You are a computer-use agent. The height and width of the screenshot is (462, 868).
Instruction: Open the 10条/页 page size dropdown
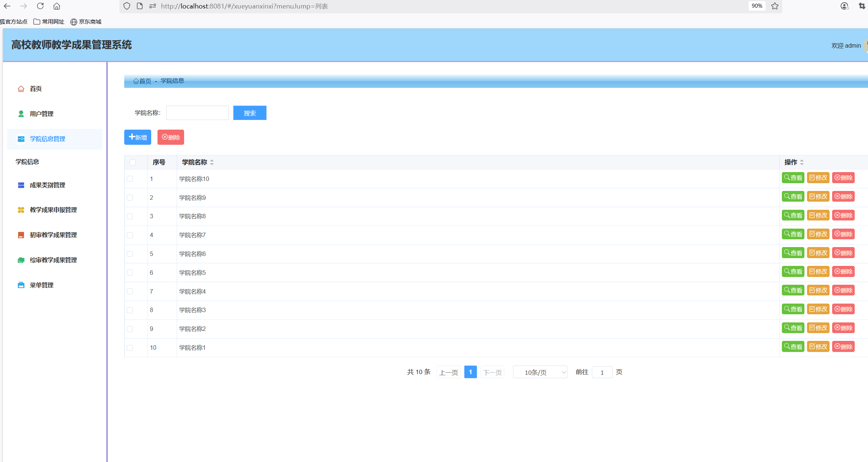pyautogui.click(x=540, y=372)
